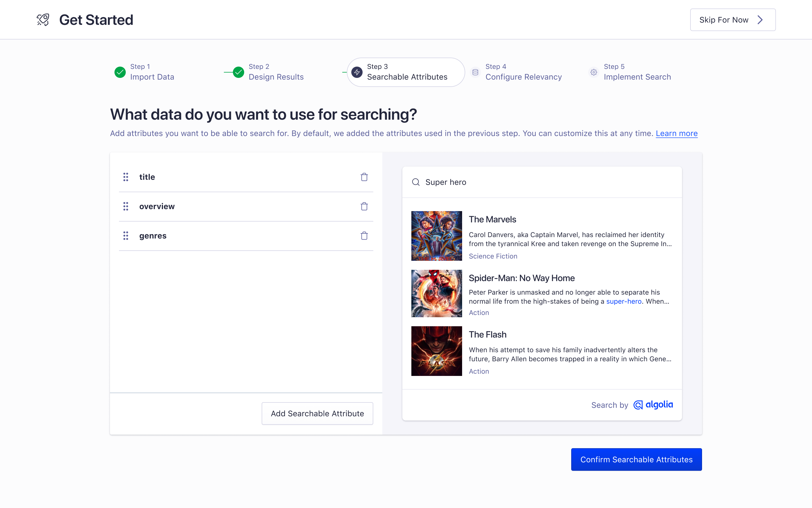This screenshot has height=508, width=812.
Task: Click highlighted super-hero text in Spider-Man overview
Action: 624,301
